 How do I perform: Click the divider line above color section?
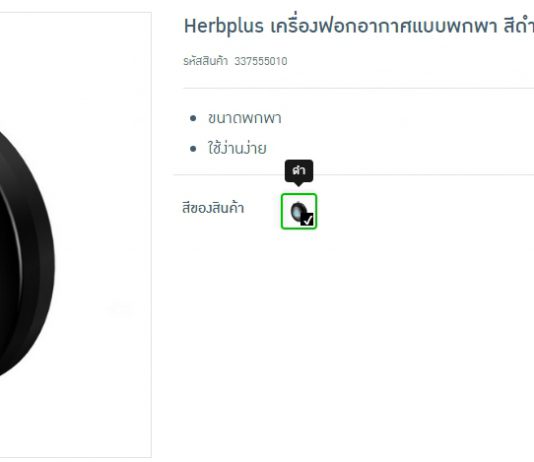[x=354, y=175]
